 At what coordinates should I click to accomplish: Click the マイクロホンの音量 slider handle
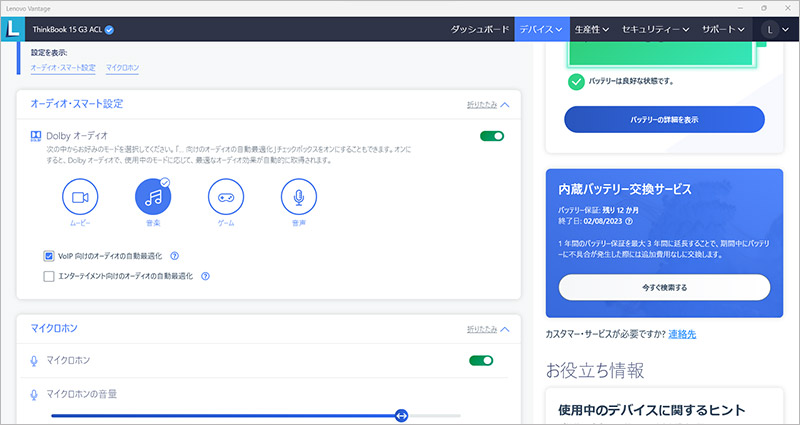coord(401,415)
